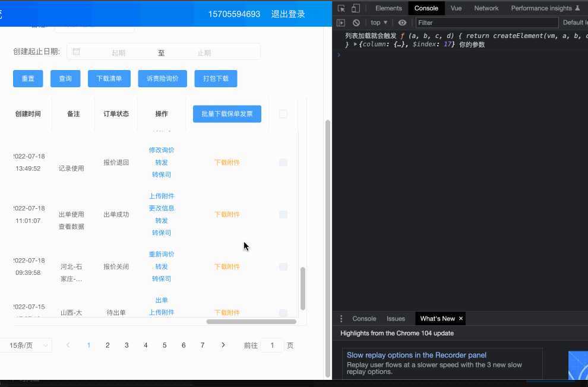Open the Issues tab in the drawer
The width and height of the screenshot is (588, 387).
tap(396, 318)
